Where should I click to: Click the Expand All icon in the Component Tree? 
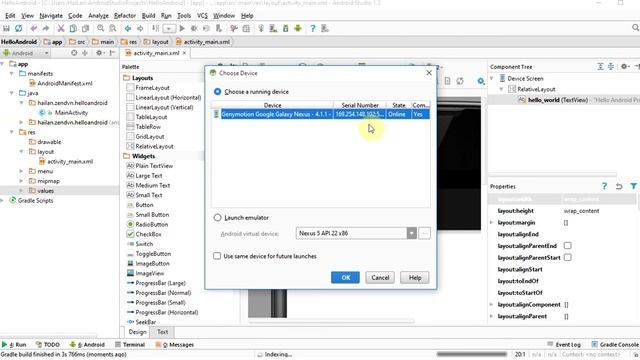tap(600, 66)
